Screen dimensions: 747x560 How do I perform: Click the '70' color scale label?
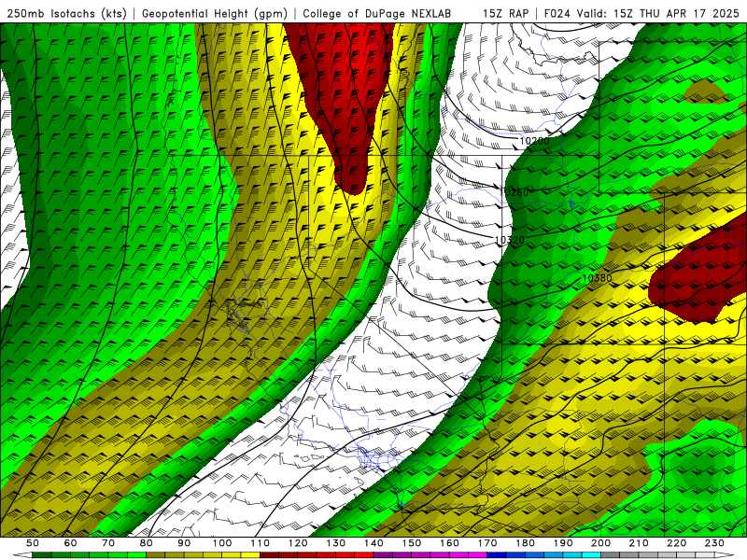[x=108, y=543]
